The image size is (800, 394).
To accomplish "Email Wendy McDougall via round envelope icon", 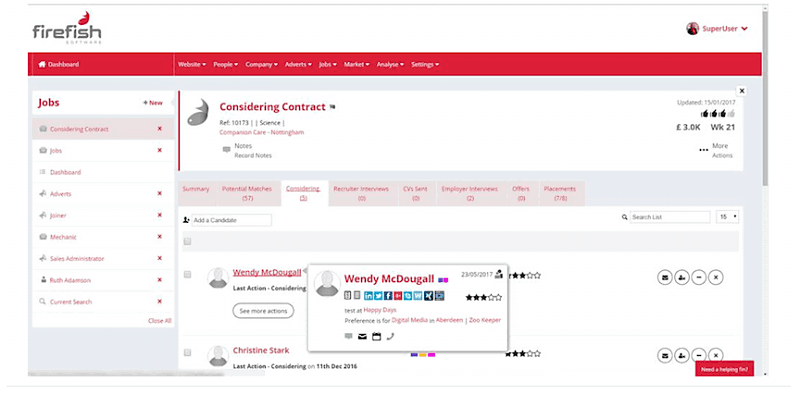I will (664, 278).
